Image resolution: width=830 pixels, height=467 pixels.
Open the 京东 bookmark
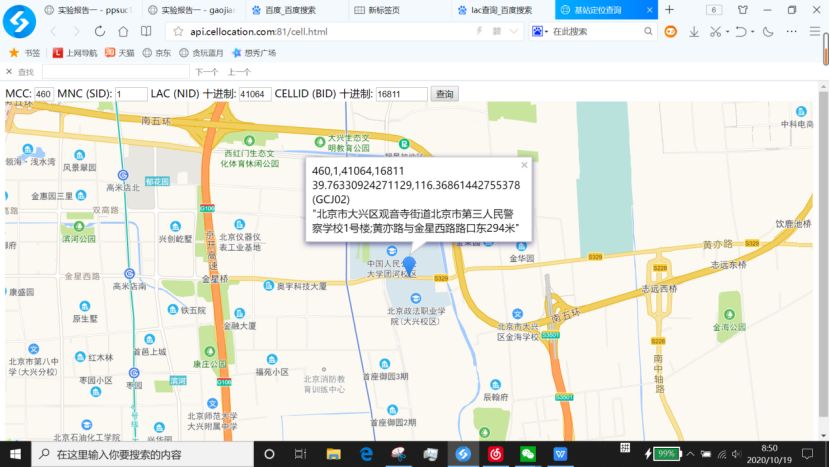pos(157,53)
